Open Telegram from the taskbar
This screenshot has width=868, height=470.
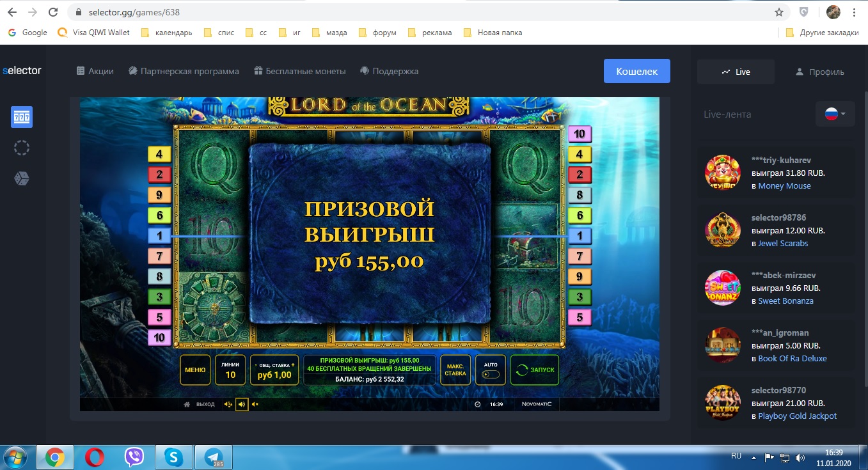(x=213, y=457)
